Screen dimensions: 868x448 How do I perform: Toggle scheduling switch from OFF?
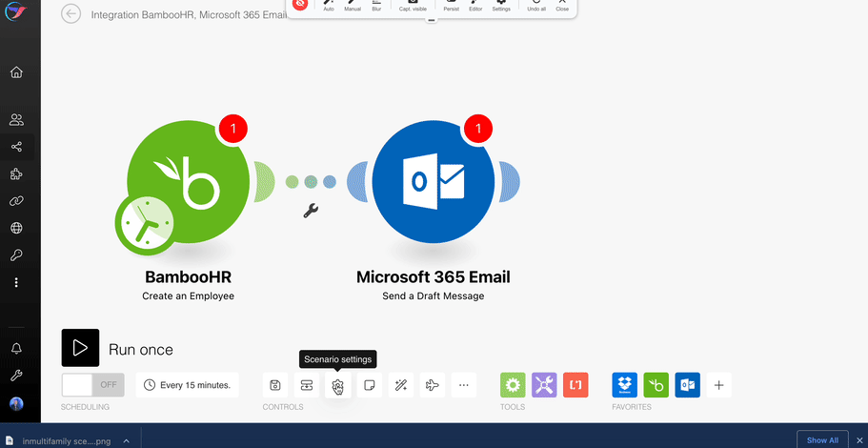pyautogui.click(x=93, y=385)
